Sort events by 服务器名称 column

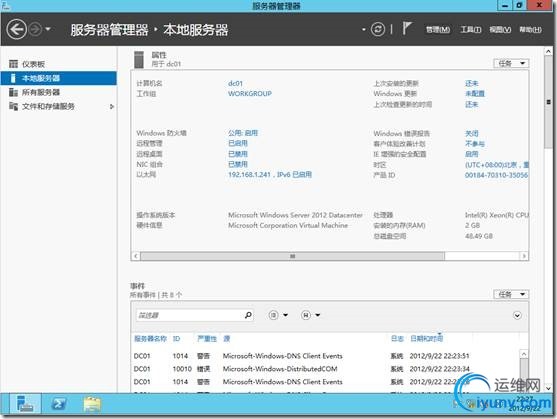[x=150, y=339]
